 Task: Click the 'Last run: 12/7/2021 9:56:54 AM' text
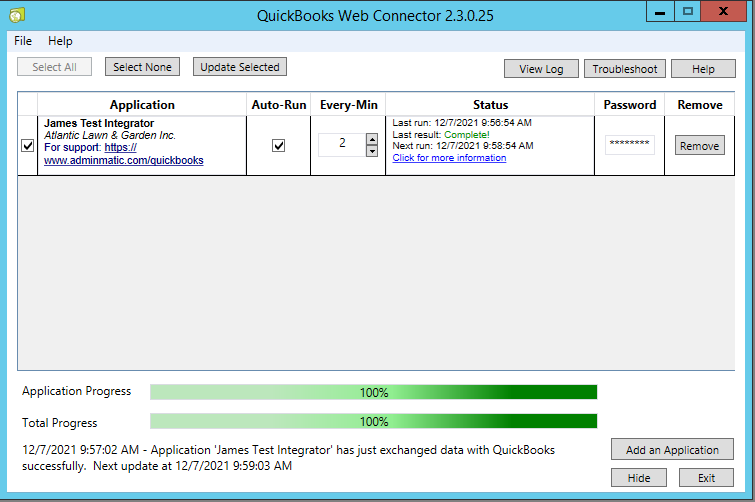tap(462, 123)
